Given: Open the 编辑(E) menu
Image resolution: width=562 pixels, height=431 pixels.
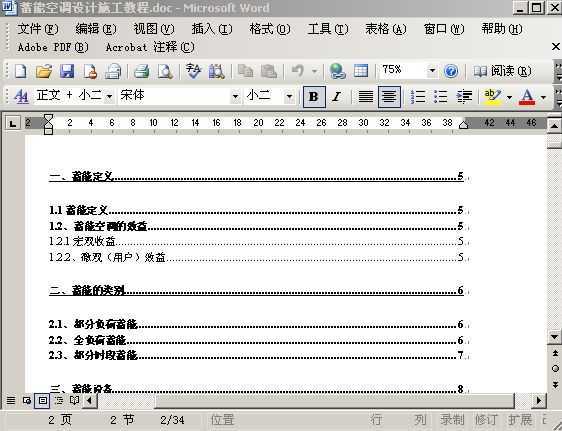Looking at the screenshot, I should tap(96, 29).
